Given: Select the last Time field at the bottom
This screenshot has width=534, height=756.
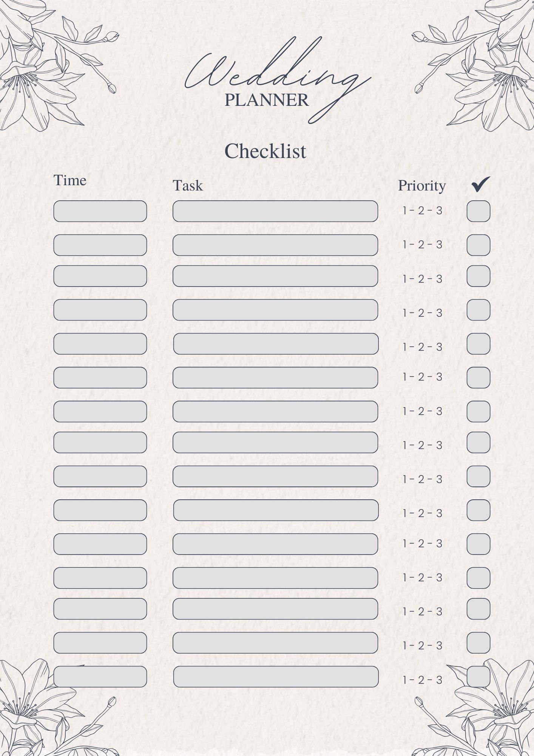Looking at the screenshot, I should [100, 677].
